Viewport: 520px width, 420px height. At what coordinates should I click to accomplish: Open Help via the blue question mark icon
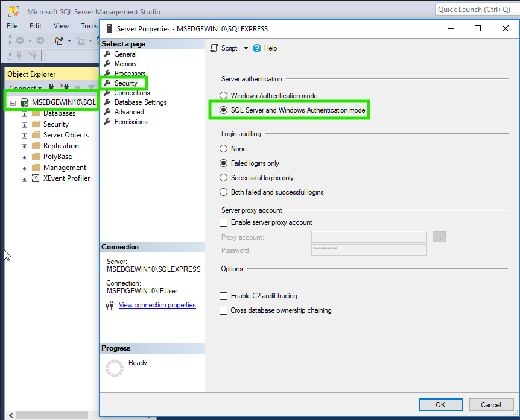click(x=256, y=48)
